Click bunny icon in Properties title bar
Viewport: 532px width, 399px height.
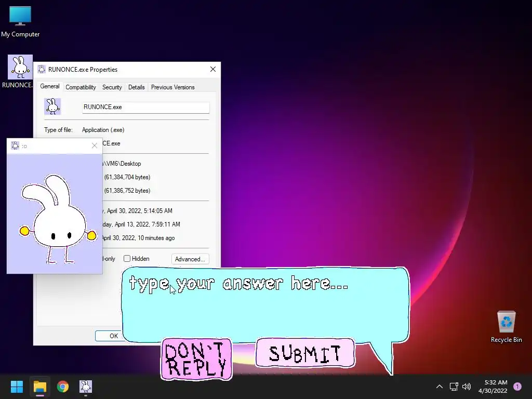(42, 69)
